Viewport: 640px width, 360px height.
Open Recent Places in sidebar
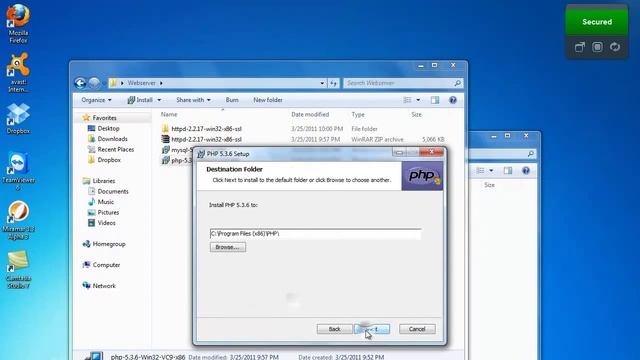click(x=116, y=150)
